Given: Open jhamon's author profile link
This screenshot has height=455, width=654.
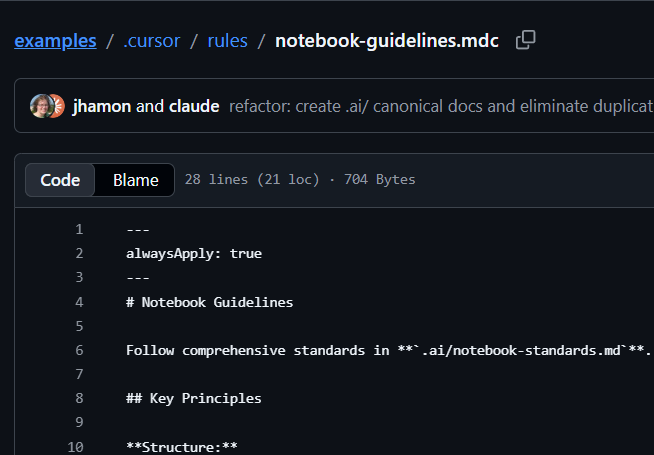Looking at the screenshot, I should (x=102, y=106).
